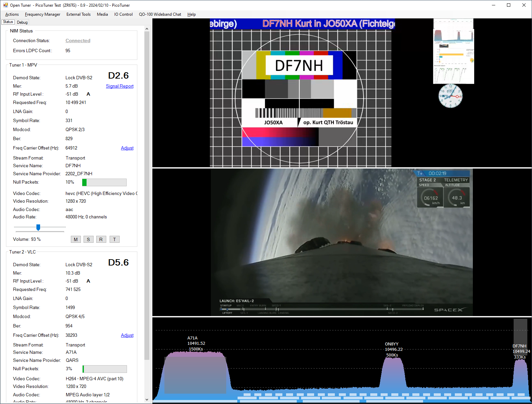Click provider name QARS

pyautogui.click(x=72, y=360)
